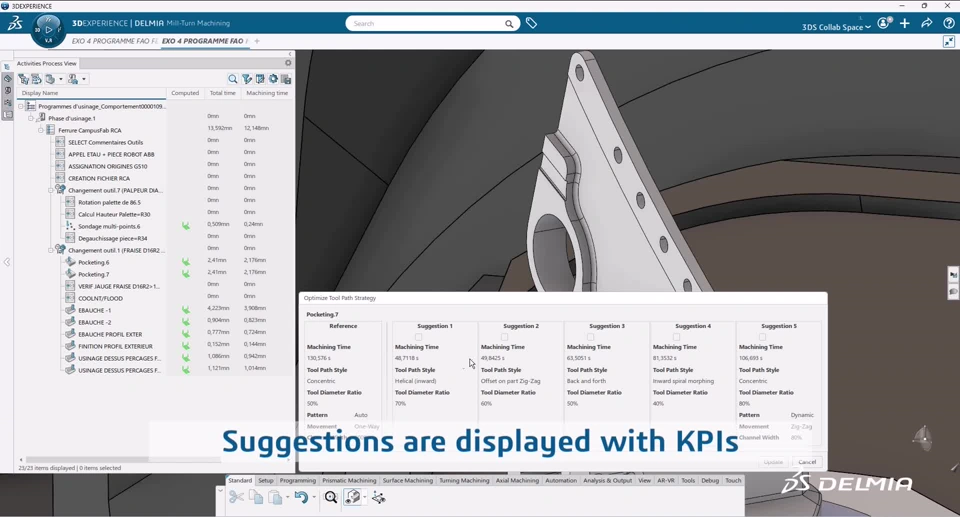
Task: Check the Suggestion 2 checkbox
Action: (x=504, y=337)
